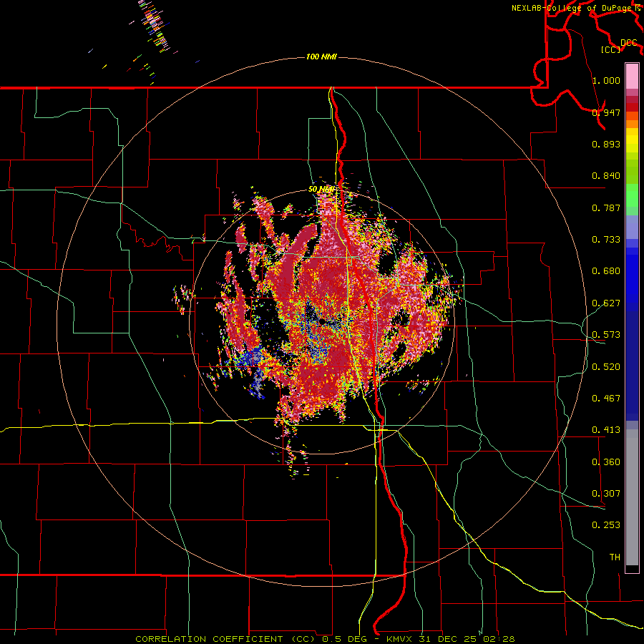Click the 0.360 scale value
Viewport: 644px width, 644px height.
(x=606, y=462)
